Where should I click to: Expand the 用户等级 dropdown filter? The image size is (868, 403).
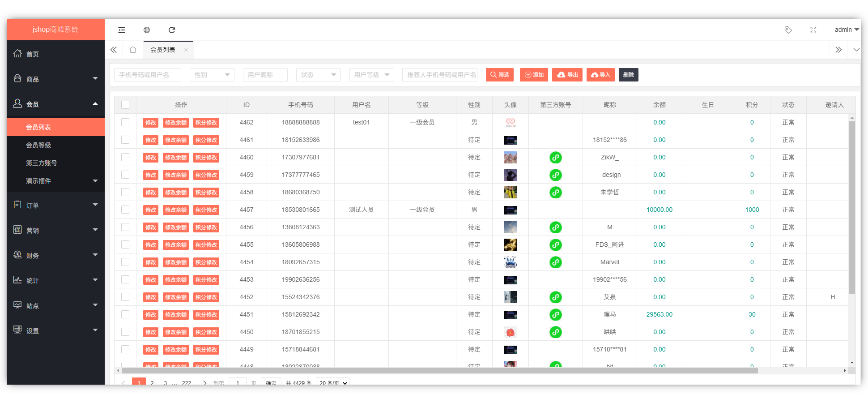pyautogui.click(x=371, y=75)
